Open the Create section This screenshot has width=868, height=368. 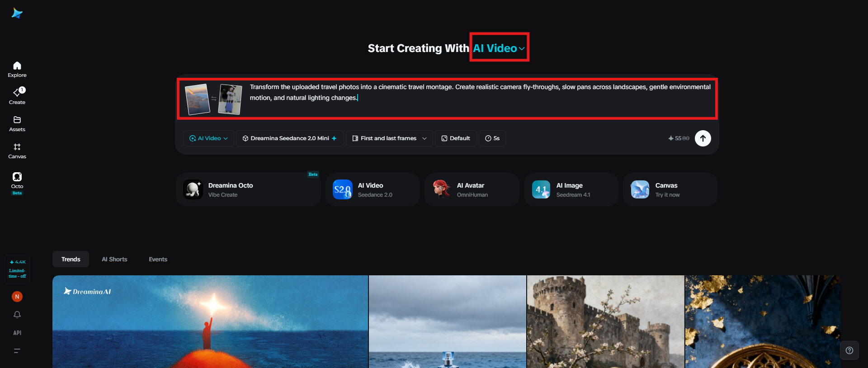tap(17, 96)
